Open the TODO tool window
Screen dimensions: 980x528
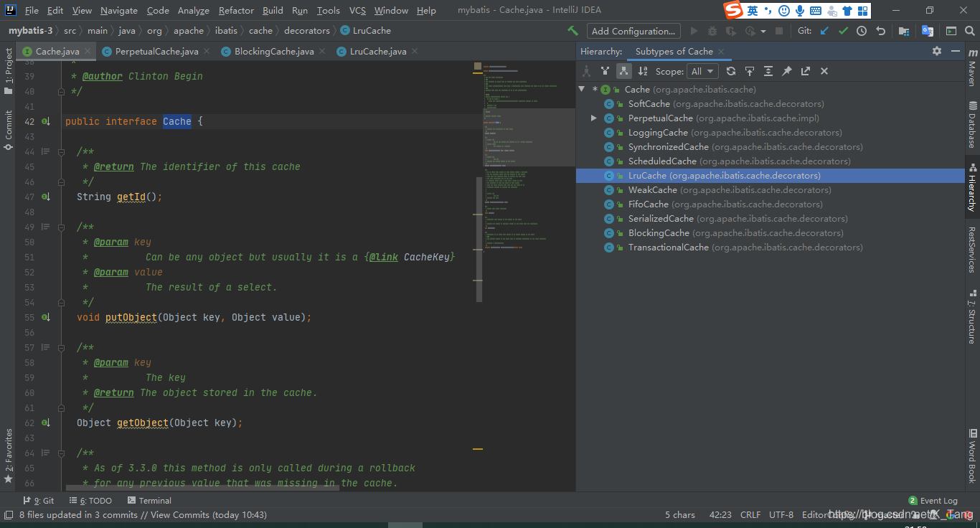coord(90,501)
